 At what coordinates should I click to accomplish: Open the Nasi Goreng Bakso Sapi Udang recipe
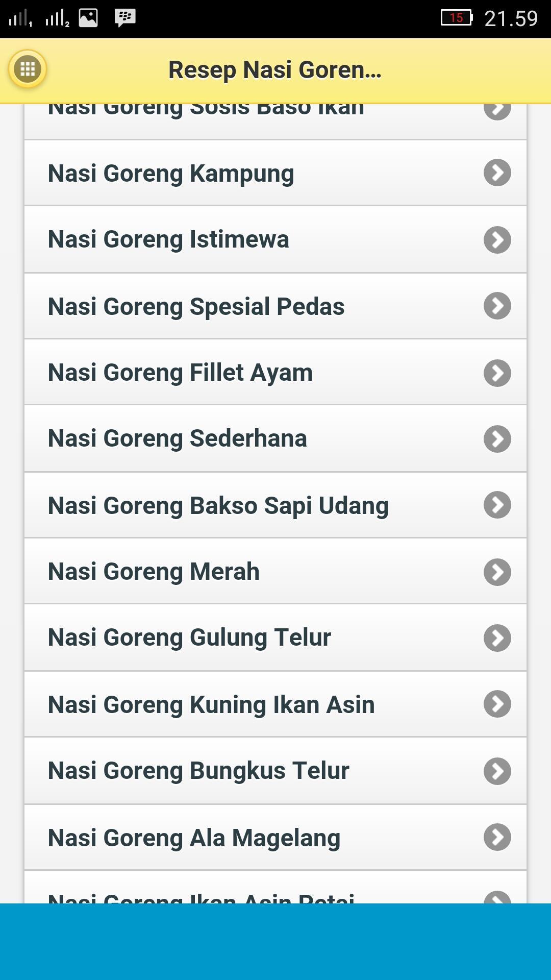[x=218, y=505]
